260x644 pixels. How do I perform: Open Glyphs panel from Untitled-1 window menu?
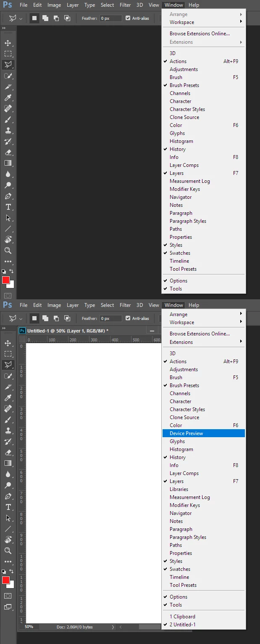coord(204,441)
